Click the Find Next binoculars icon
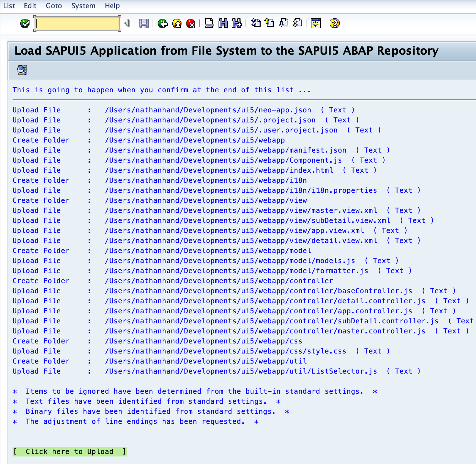476x464 pixels. [x=237, y=23]
